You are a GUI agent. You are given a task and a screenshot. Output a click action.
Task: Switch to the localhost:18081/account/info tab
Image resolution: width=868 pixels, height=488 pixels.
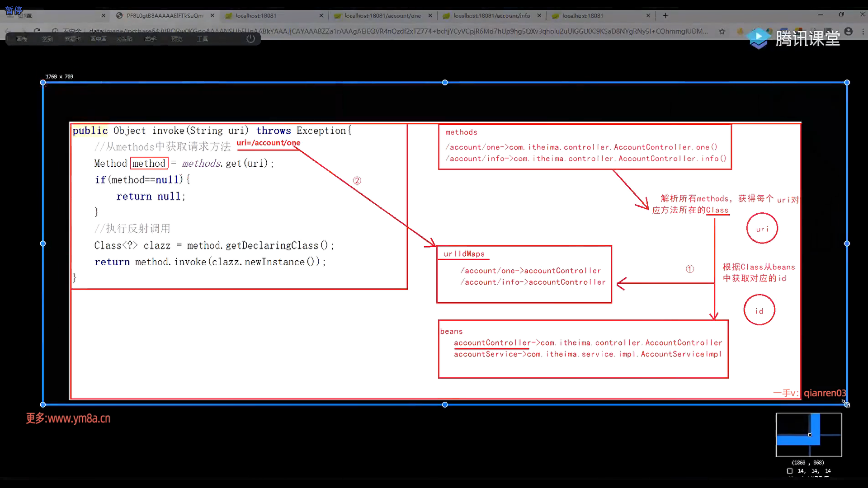coord(491,15)
